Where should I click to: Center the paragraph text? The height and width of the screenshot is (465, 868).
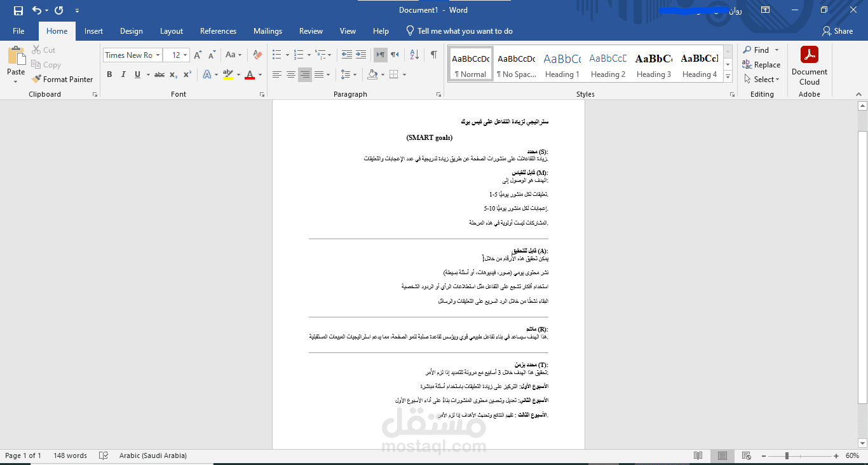coord(291,74)
